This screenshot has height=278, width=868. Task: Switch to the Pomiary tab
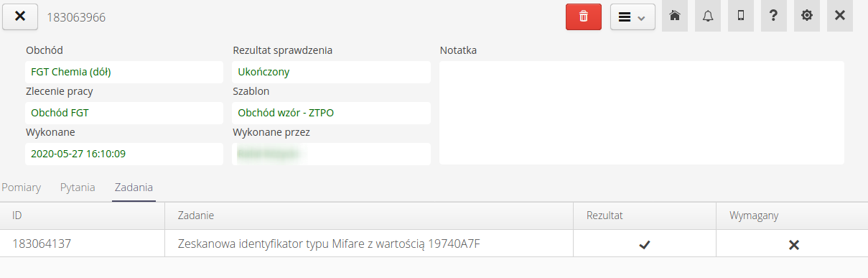click(x=22, y=187)
